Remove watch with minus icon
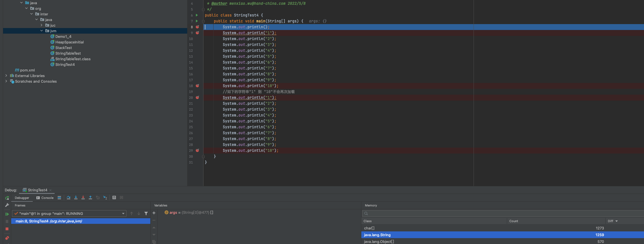The image size is (644, 244). (154, 220)
